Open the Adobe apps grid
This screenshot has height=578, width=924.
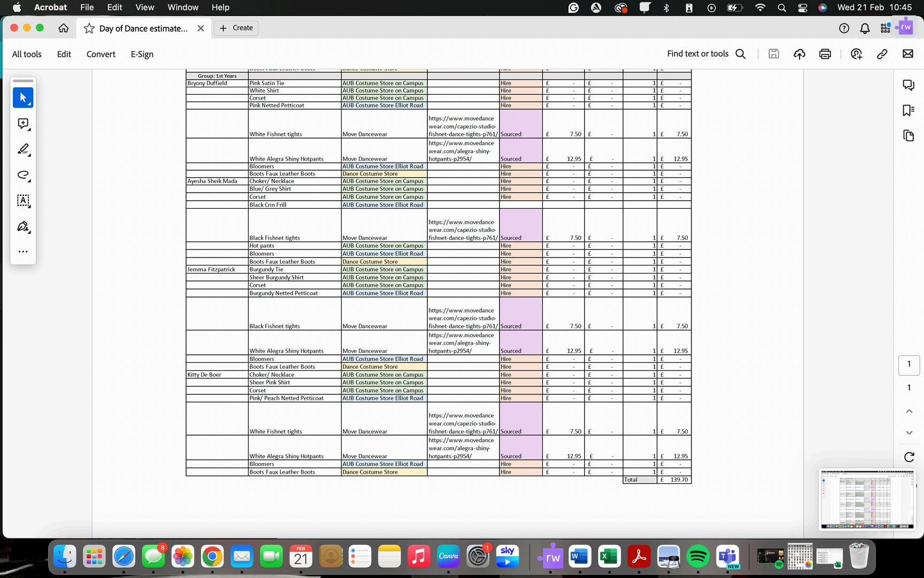[x=885, y=28]
